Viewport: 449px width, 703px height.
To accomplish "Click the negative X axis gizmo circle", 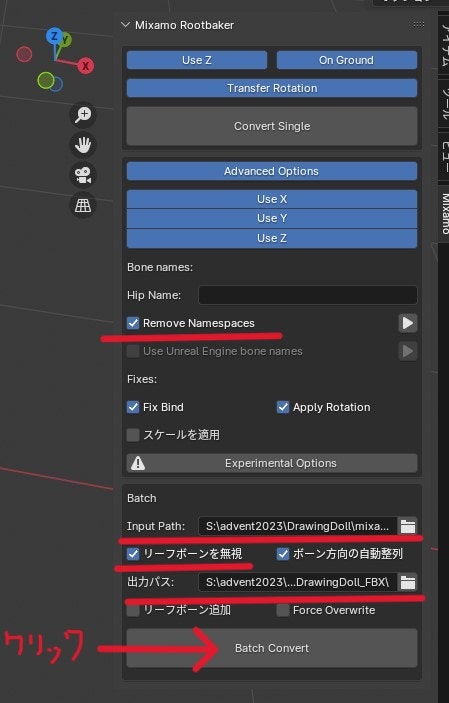I will click(24, 54).
